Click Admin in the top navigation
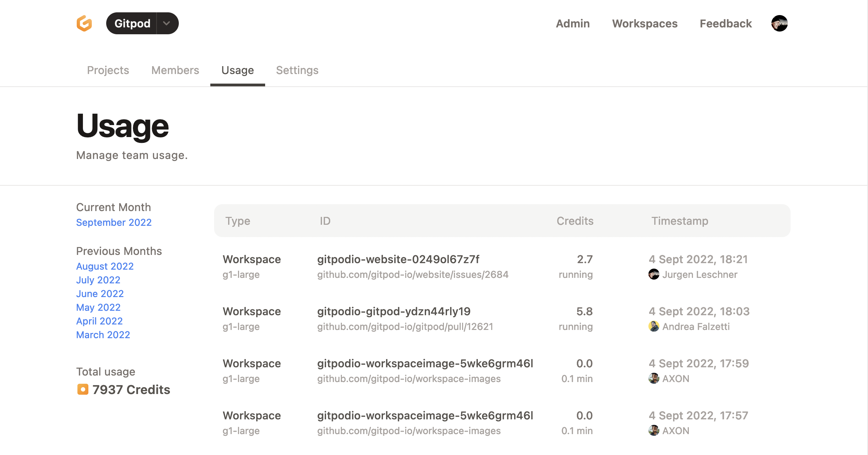868x455 pixels. point(572,23)
